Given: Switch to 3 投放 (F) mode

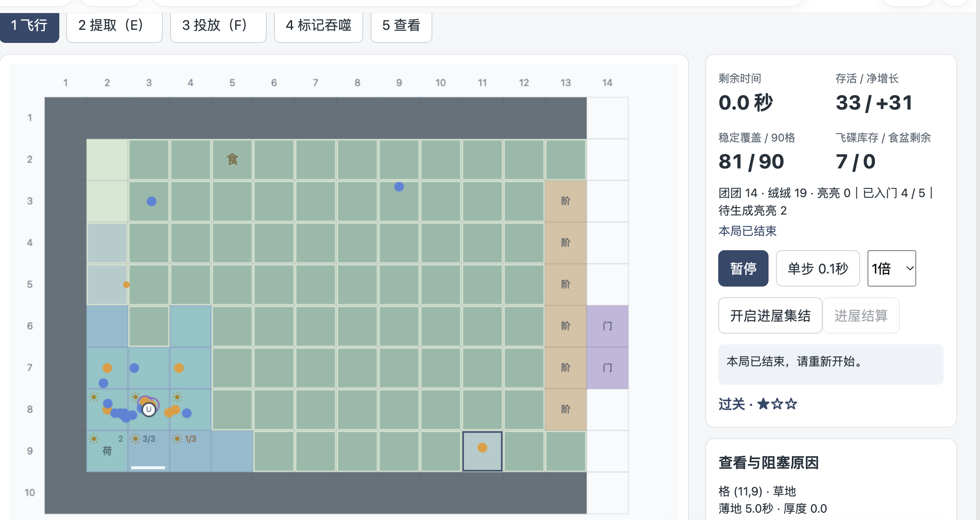Looking at the screenshot, I should click(x=218, y=26).
